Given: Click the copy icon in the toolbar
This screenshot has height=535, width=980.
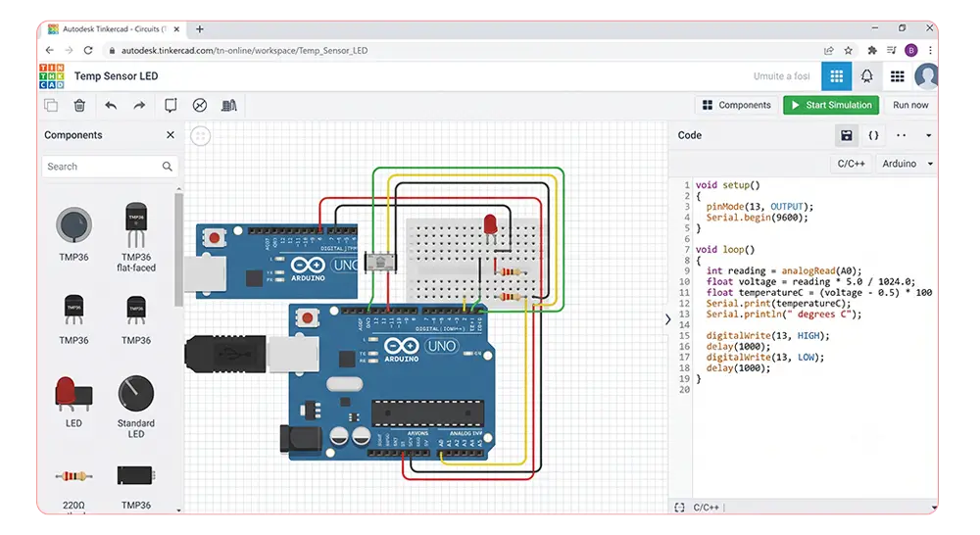Looking at the screenshot, I should pyautogui.click(x=51, y=105).
